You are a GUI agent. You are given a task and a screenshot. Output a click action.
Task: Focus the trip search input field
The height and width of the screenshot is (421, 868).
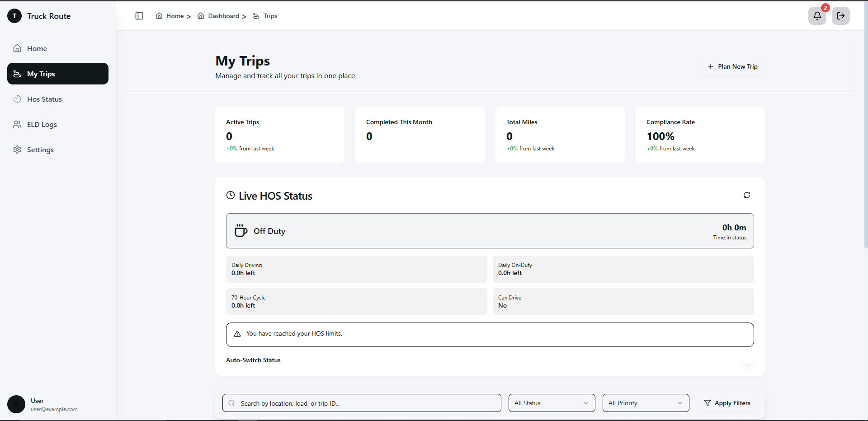click(x=362, y=403)
